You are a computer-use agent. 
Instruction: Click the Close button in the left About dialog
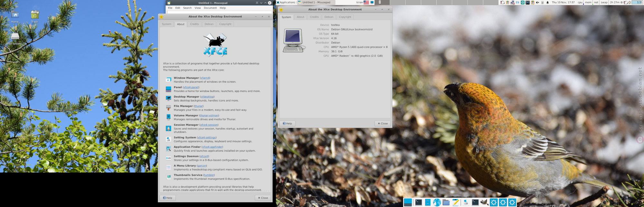(x=263, y=198)
